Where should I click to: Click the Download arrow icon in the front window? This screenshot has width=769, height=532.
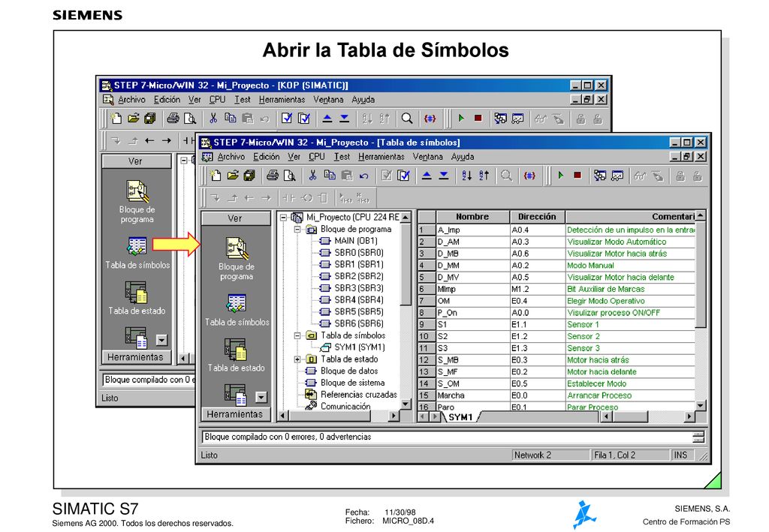tap(444, 176)
